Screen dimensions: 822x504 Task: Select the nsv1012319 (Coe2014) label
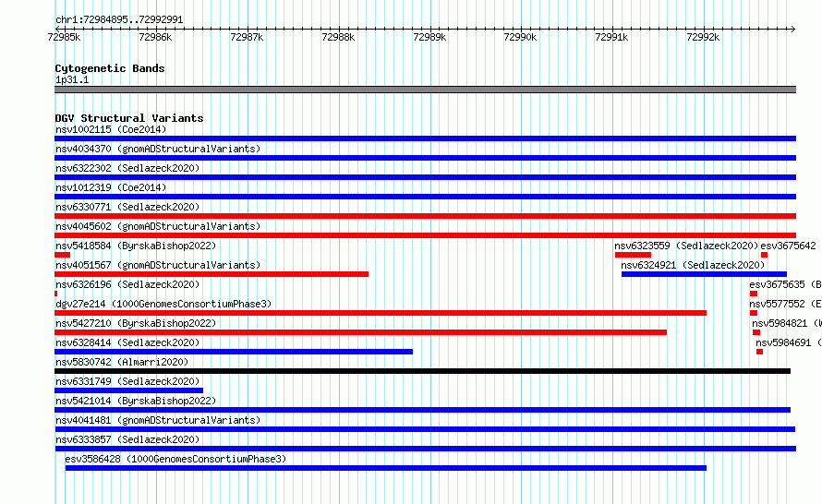tap(111, 187)
